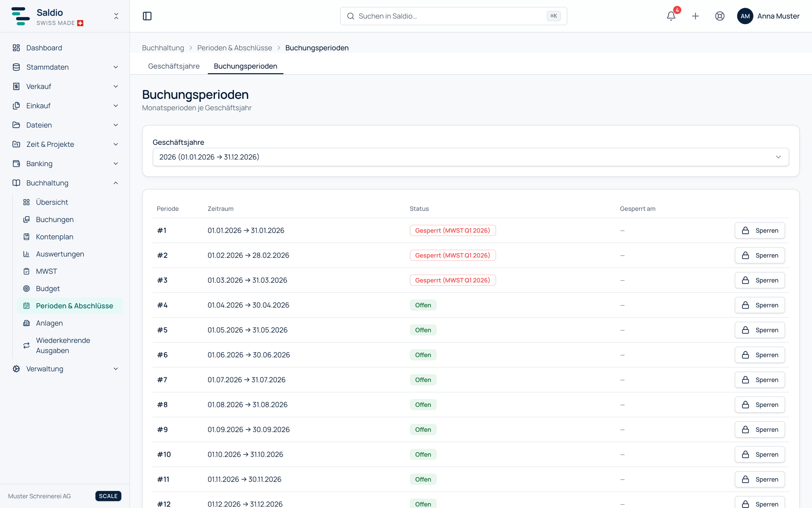This screenshot has width=812, height=508.
Task: Open Kontenplan in sidebar
Action: pyautogui.click(x=70, y=237)
